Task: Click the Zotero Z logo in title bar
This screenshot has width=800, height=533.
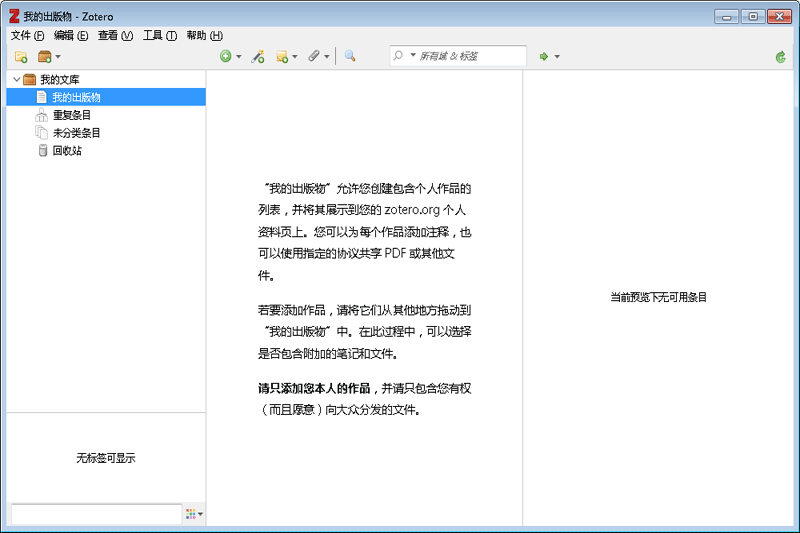Action: pos(14,16)
